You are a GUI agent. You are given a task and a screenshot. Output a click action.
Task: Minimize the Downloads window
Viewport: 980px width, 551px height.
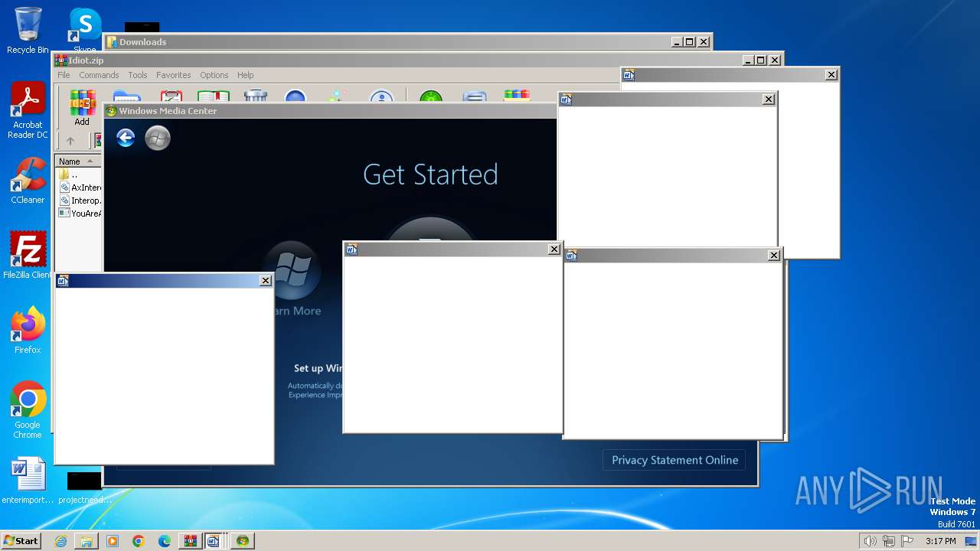click(676, 42)
